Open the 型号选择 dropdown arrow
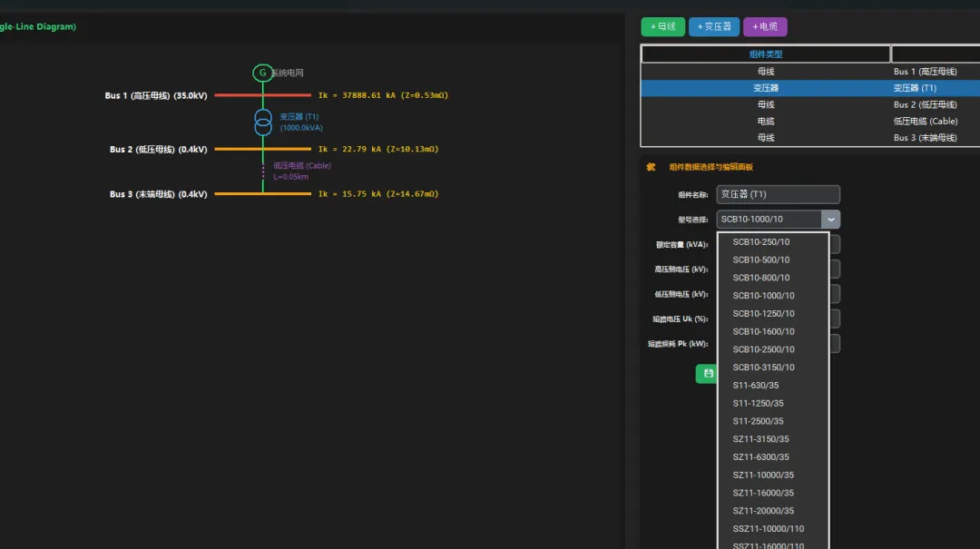This screenshot has height=549, width=980. (830, 220)
